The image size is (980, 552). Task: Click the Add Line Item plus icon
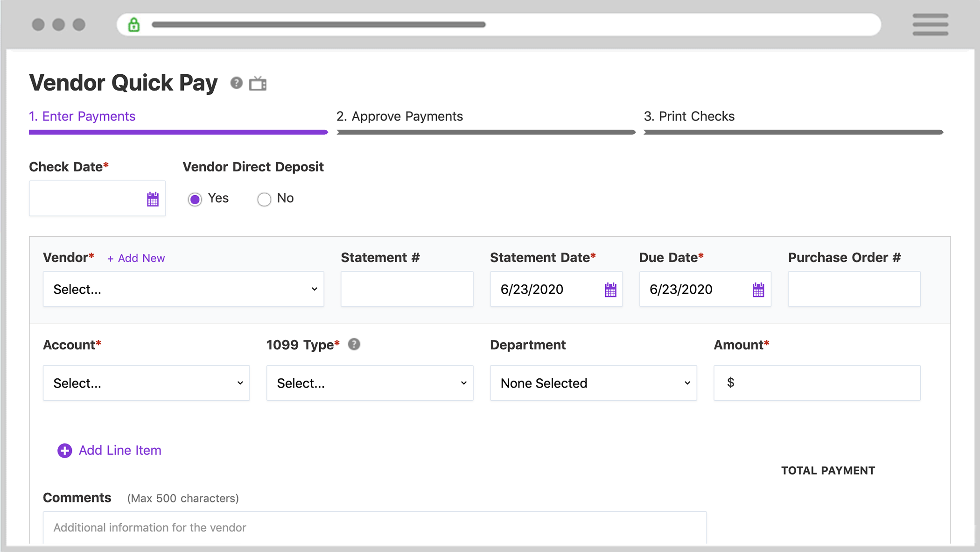pos(65,450)
